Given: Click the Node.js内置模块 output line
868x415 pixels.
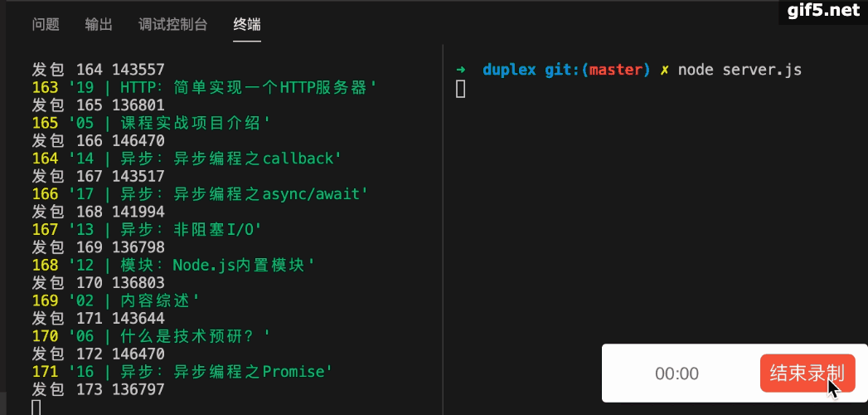Looking at the screenshot, I should pyautogui.click(x=173, y=265).
